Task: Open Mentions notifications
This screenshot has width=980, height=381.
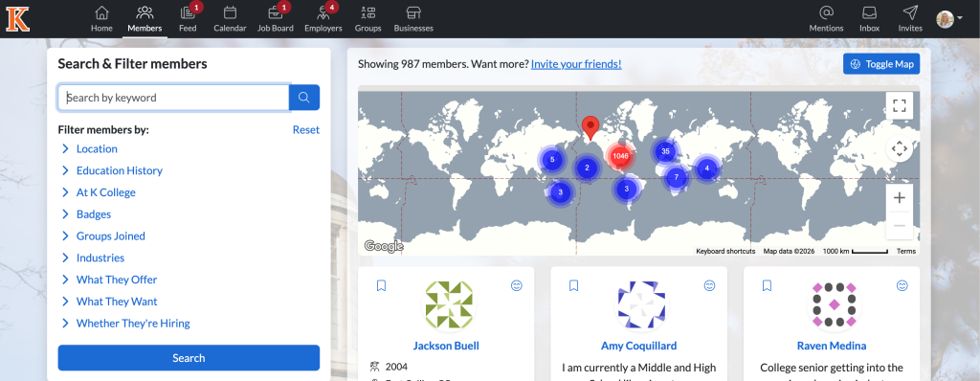Action: [x=826, y=19]
